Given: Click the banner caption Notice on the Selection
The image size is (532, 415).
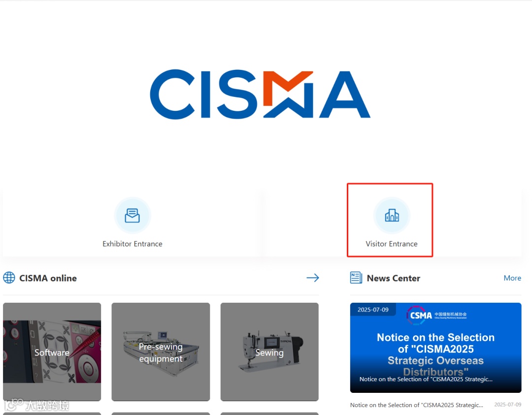Looking at the screenshot, I should pyautogui.click(x=426, y=379).
